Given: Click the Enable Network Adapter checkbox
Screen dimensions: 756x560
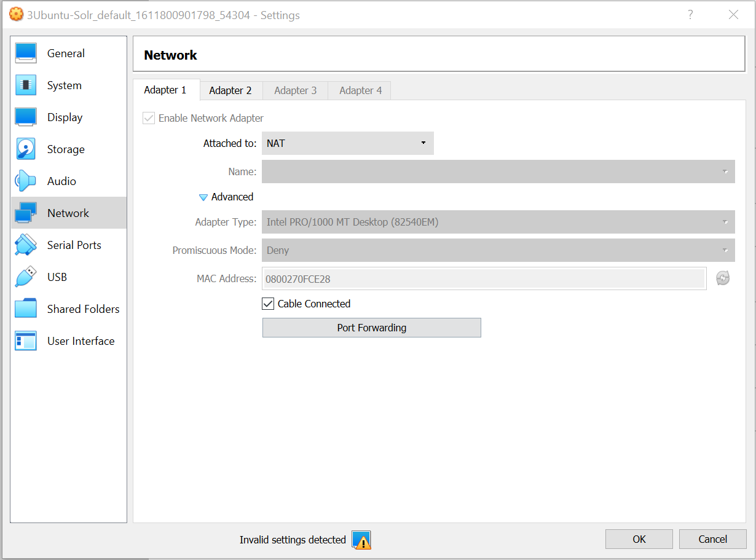Looking at the screenshot, I should [148, 118].
